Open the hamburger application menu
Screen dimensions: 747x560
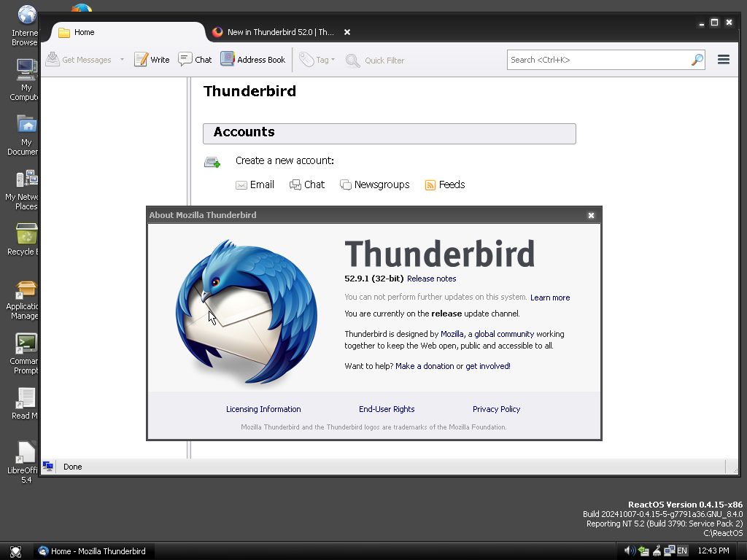(x=723, y=60)
